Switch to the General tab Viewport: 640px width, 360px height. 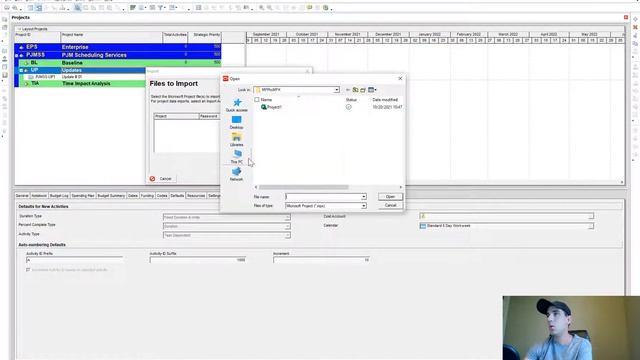point(22,196)
